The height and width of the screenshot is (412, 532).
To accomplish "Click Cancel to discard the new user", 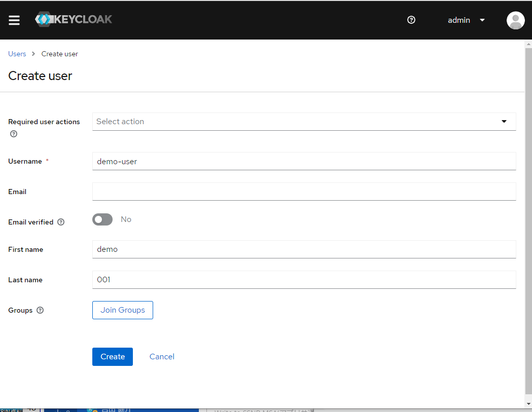I will click(162, 356).
